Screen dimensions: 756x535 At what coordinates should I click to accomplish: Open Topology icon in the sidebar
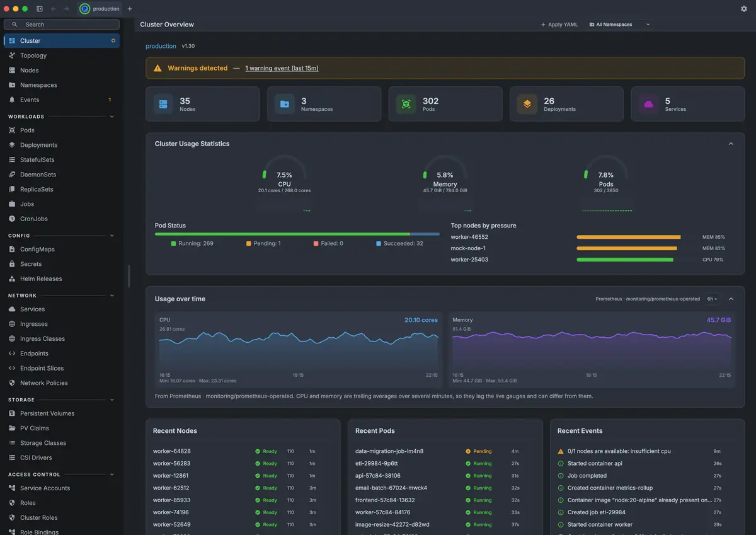point(12,55)
